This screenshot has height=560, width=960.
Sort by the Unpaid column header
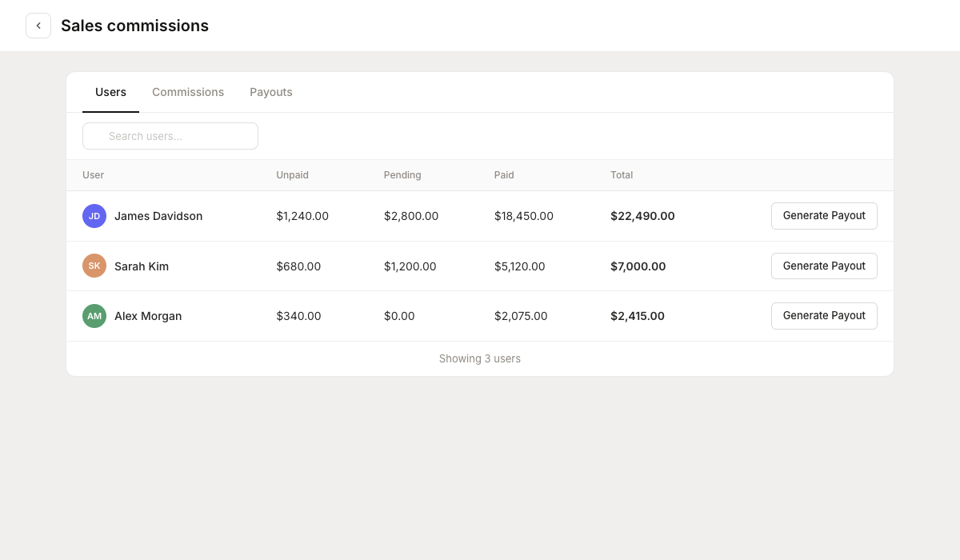point(292,175)
